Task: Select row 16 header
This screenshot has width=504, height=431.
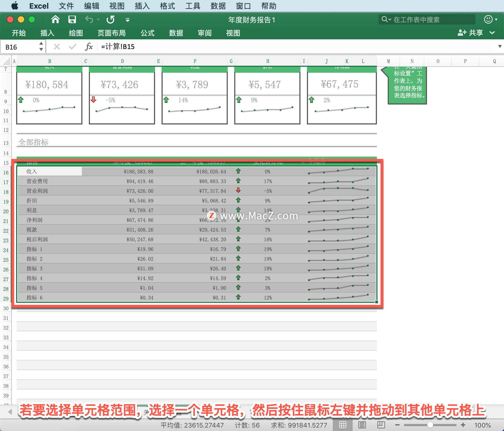Action: pyautogui.click(x=6, y=173)
